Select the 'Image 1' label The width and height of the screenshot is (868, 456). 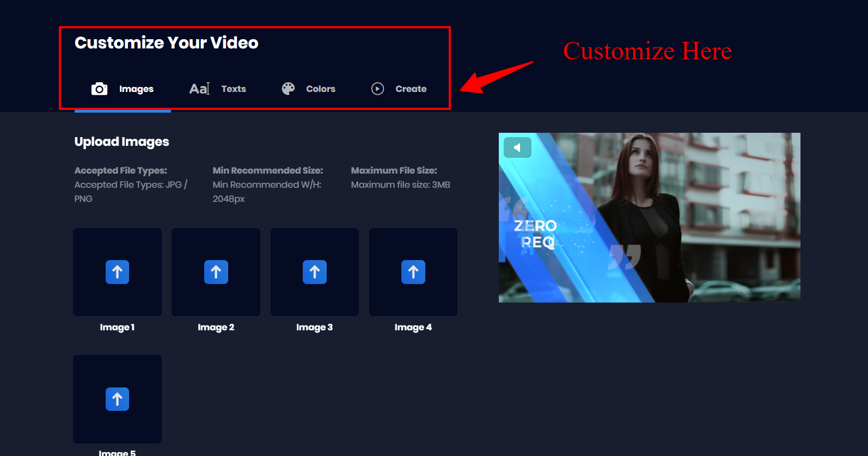coord(117,327)
